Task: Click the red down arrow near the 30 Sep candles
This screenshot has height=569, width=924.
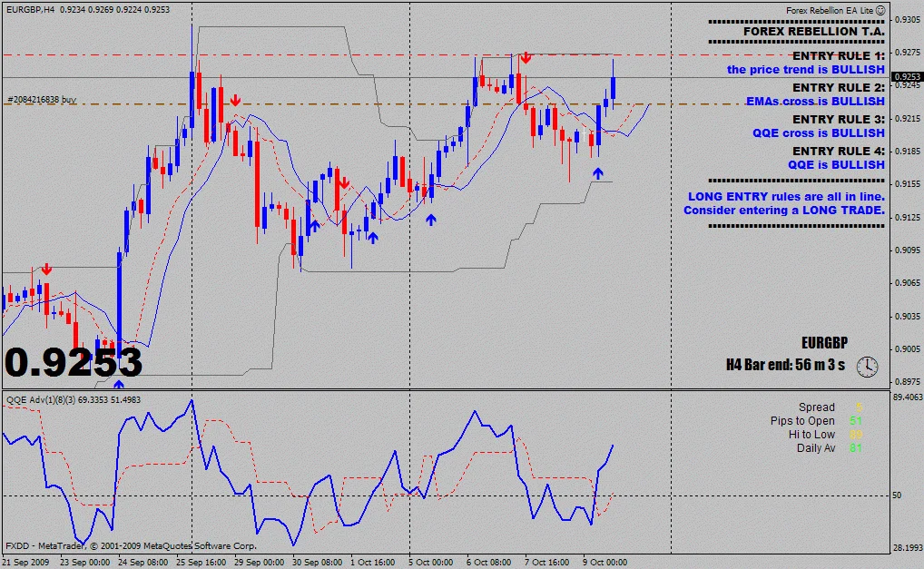Action: pyautogui.click(x=345, y=183)
